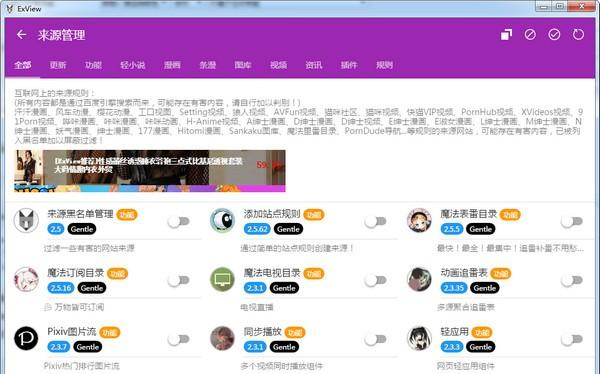
Task: Click the 多源聚合追番表 description
Action: (466, 307)
